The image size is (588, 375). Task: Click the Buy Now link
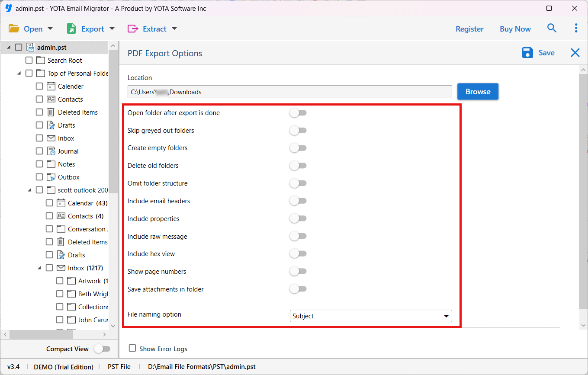[x=515, y=29]
